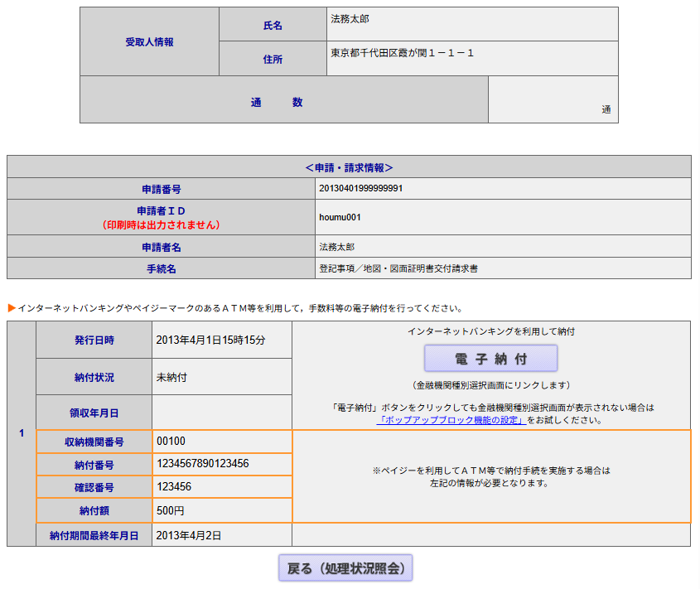Select the 収納機関番号 value 00100
The width and height of the screenshot is (700, 589).
click(171, 442)
